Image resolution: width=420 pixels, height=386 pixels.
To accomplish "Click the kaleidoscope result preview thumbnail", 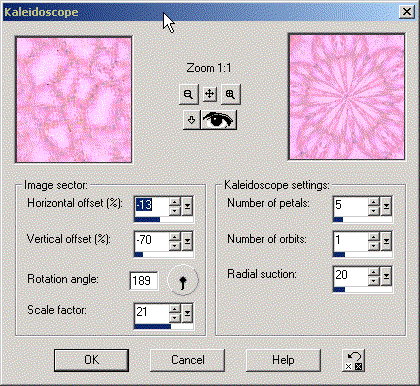I will tap(347, 97).
